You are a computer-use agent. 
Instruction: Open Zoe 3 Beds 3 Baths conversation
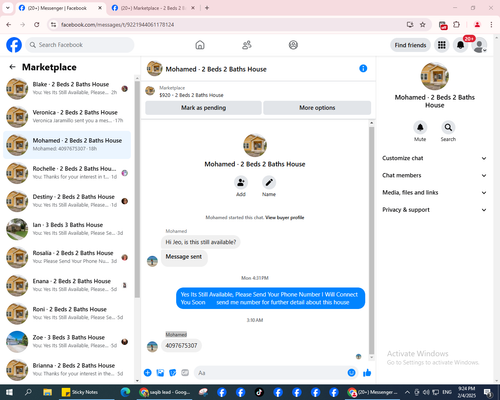[x=67, y=341]
